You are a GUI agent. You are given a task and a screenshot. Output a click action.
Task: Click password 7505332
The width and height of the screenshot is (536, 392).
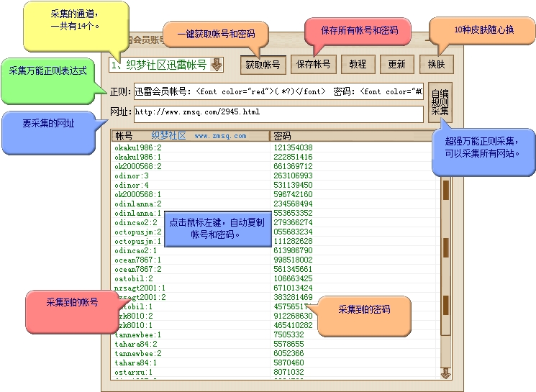pos(289,334)
